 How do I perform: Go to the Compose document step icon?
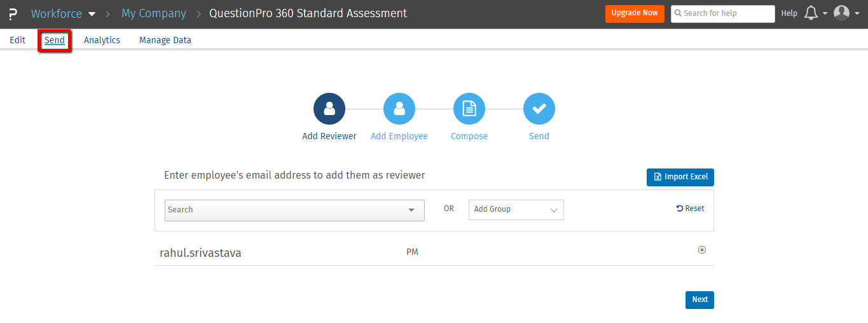469,109
